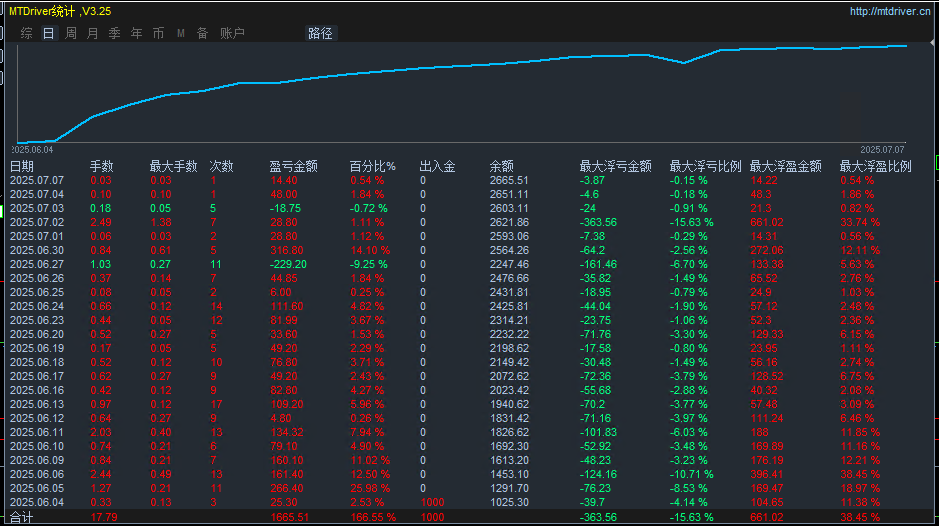Select the 2025.06.11 date cell

pyautogui.click(x=37, y=432)
